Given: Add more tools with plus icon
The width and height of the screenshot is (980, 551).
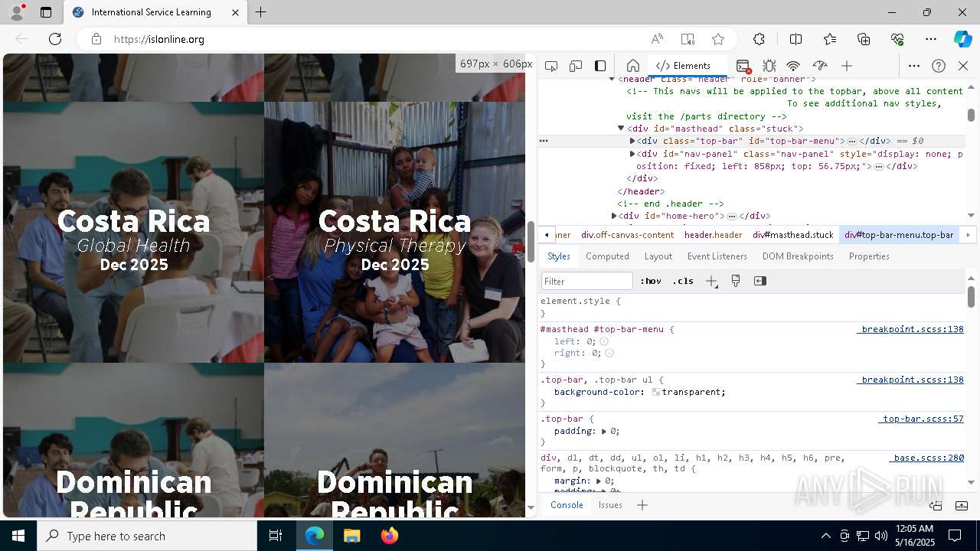Looking at the screenshot, I should coord(847,66).
